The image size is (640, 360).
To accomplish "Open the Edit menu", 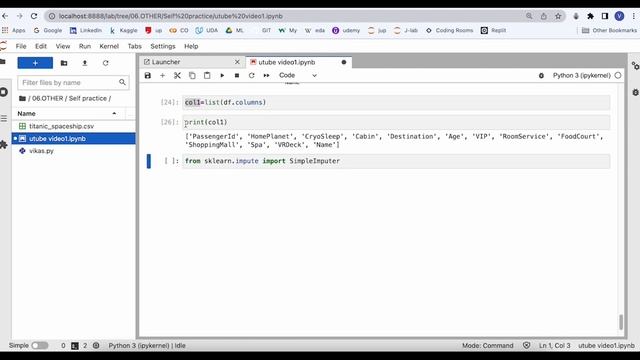I will [x=41, y=46].
